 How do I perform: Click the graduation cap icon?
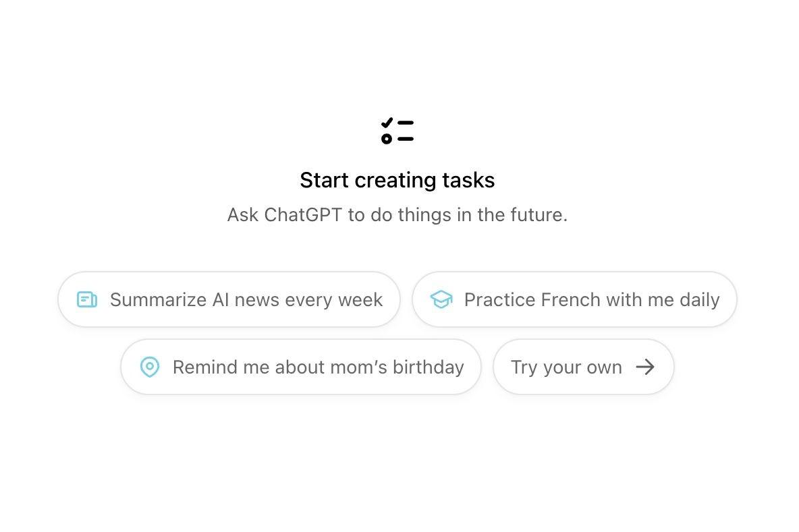(441, 299)
